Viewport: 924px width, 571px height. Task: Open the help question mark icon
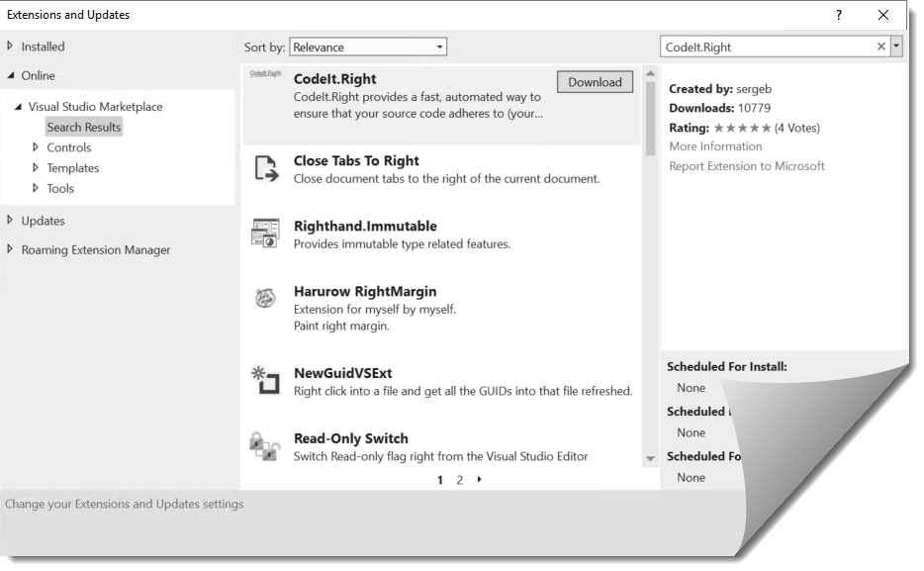pos(839,15)
